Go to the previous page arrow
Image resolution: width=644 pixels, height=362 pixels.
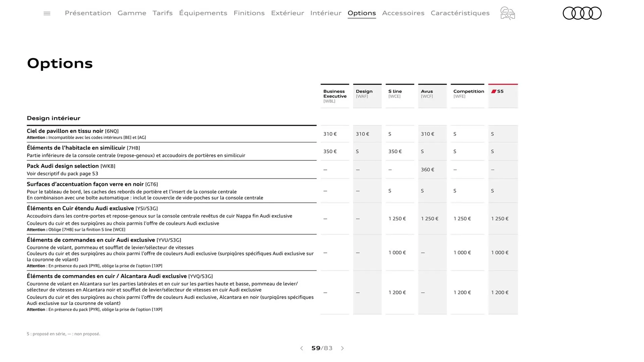tap(302, 348)
